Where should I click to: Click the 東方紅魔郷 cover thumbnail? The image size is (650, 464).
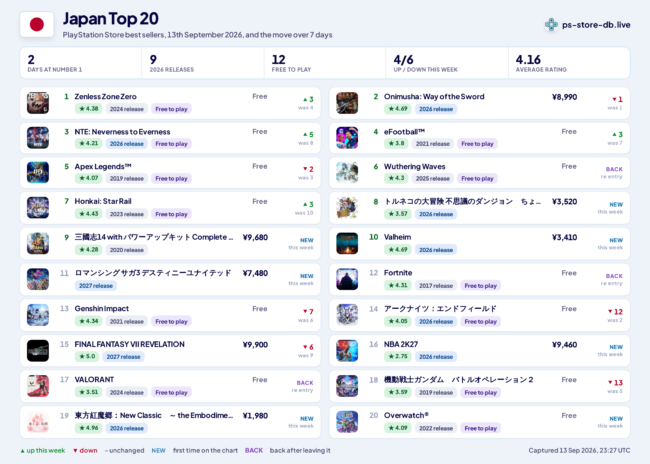(38, 422)
